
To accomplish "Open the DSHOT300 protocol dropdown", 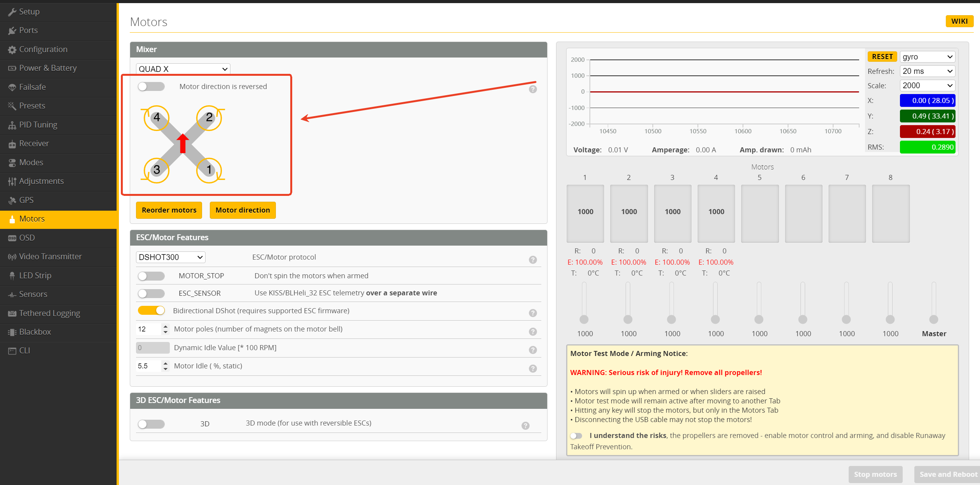I will click(170, 257).
